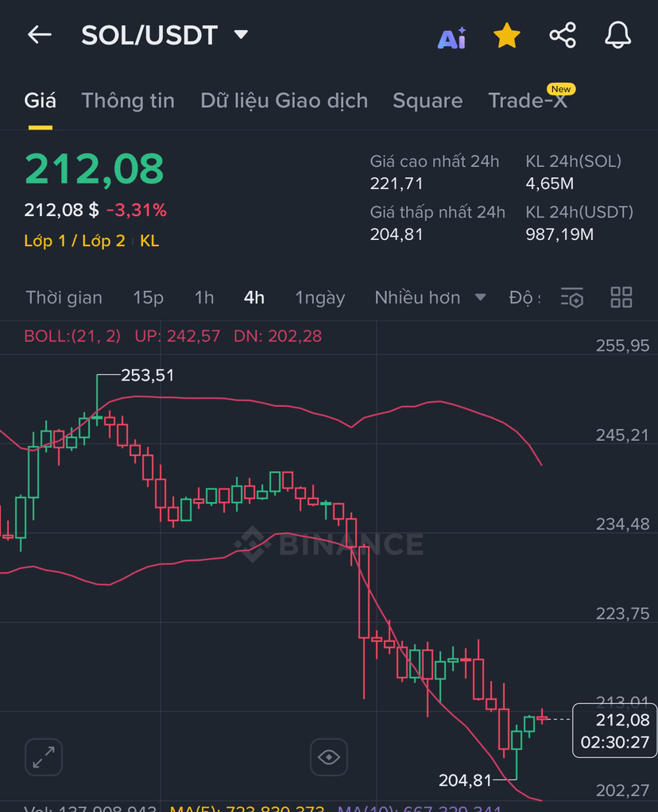
Task: Tap the grid layout icon
Action: click(621, 298)
